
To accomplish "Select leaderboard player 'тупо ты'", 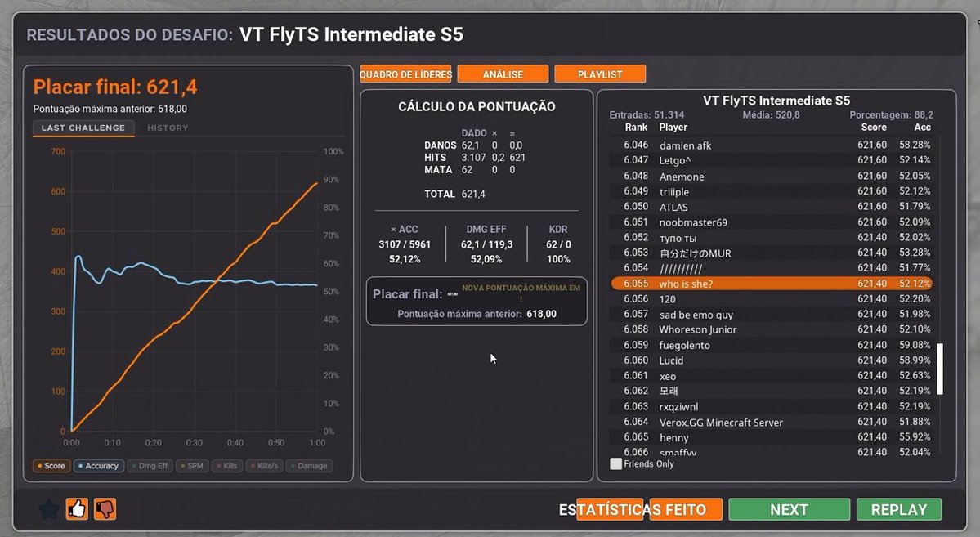I will [x=772, y=238].
